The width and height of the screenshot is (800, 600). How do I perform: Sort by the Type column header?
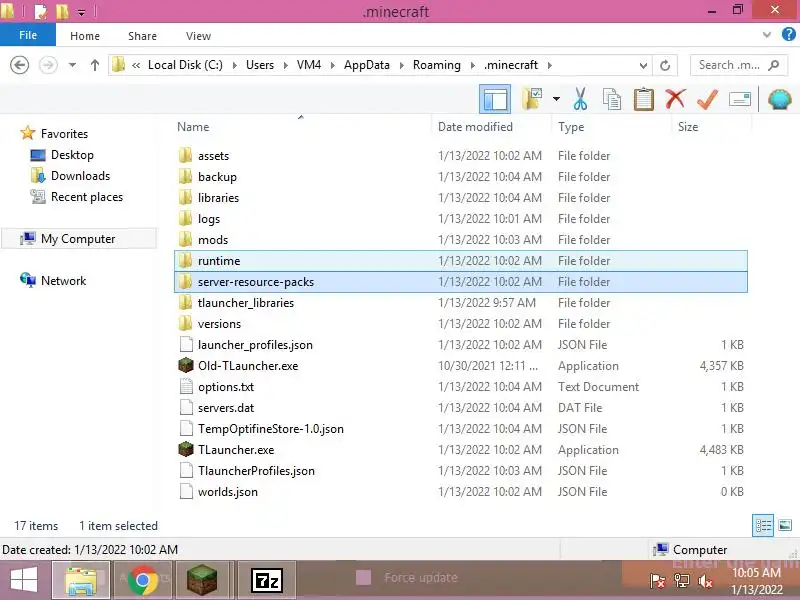point(571,127)
